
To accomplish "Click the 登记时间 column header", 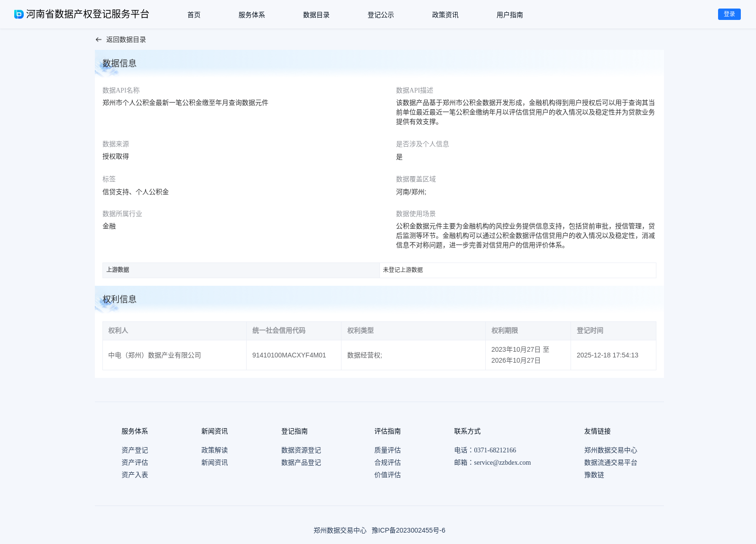I will tap(613, 331).
